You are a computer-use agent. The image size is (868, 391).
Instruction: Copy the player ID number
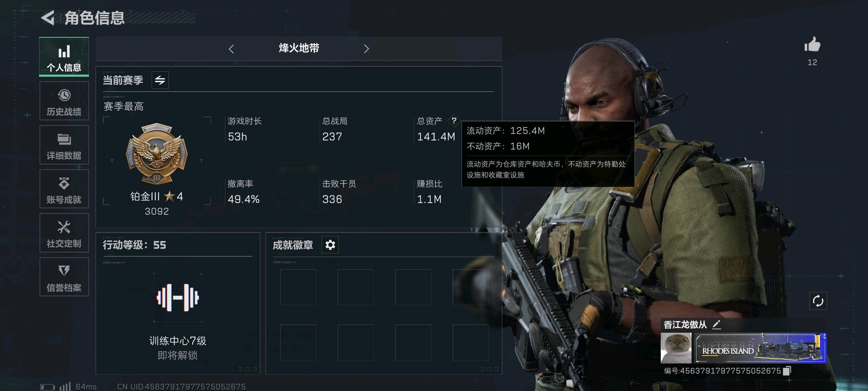(x=787, y=371)
